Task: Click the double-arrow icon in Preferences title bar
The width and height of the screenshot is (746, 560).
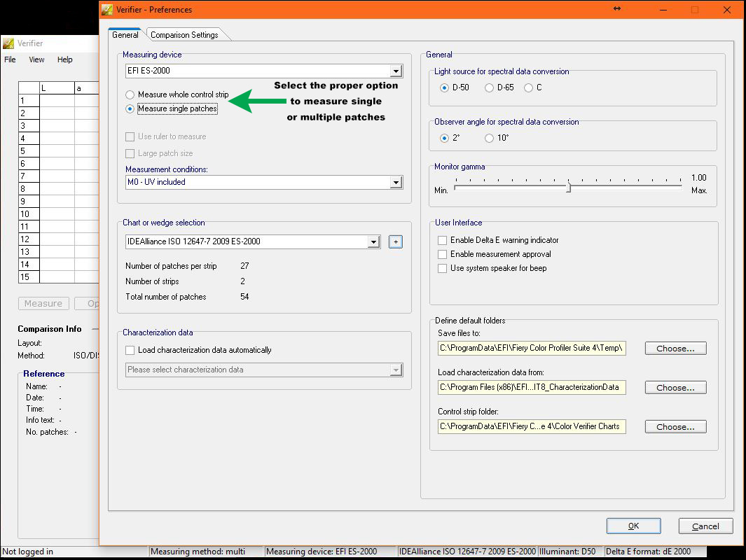Action: click(x=617, y=8)
